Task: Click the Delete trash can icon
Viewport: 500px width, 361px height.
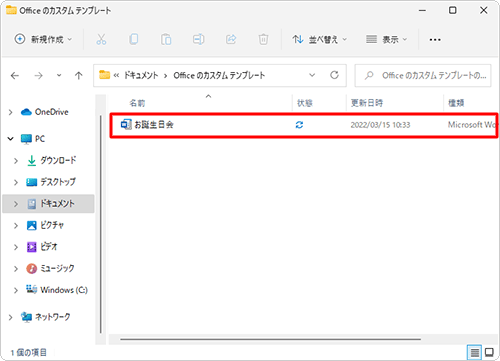Action: (263, 39)
